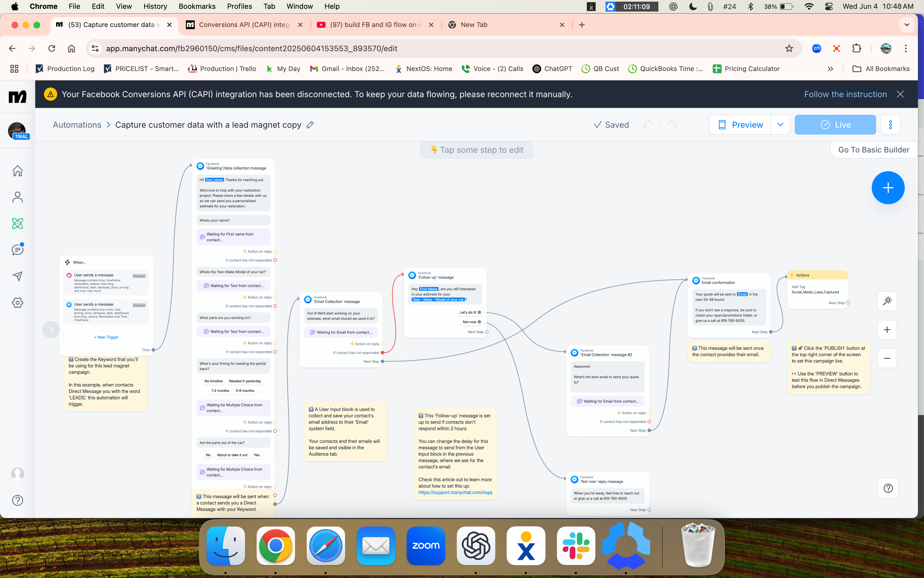Switch to the New Tab tab
Screen dimensions: 924x578
click(x=506, y=25)
